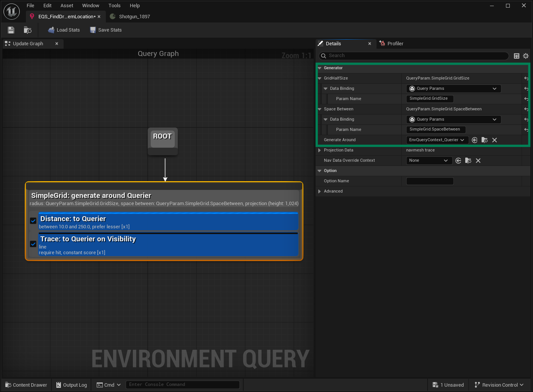Open the Details panel settings gear
The image size is (533, 392).
526,56
